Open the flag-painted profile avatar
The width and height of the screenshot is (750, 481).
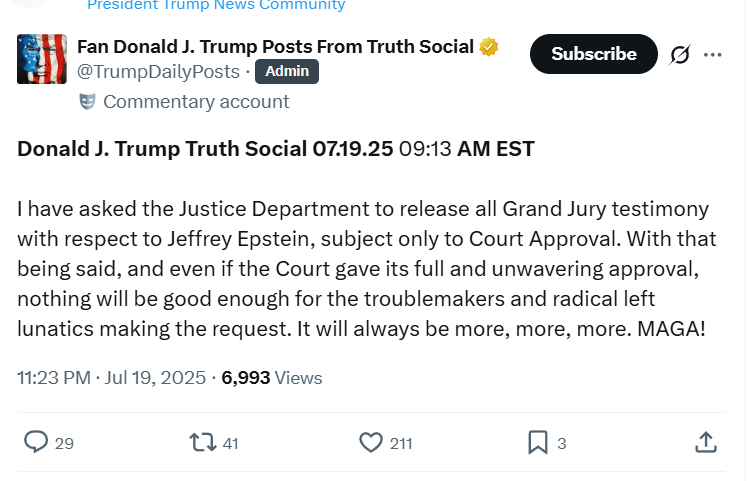pyautogui.click(x=42, y=59)
